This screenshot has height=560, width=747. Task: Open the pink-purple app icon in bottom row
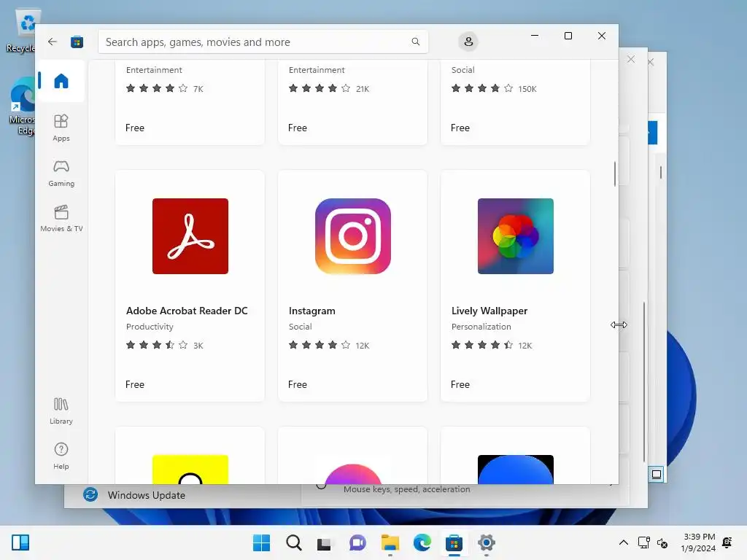click(x=353, y=474)
